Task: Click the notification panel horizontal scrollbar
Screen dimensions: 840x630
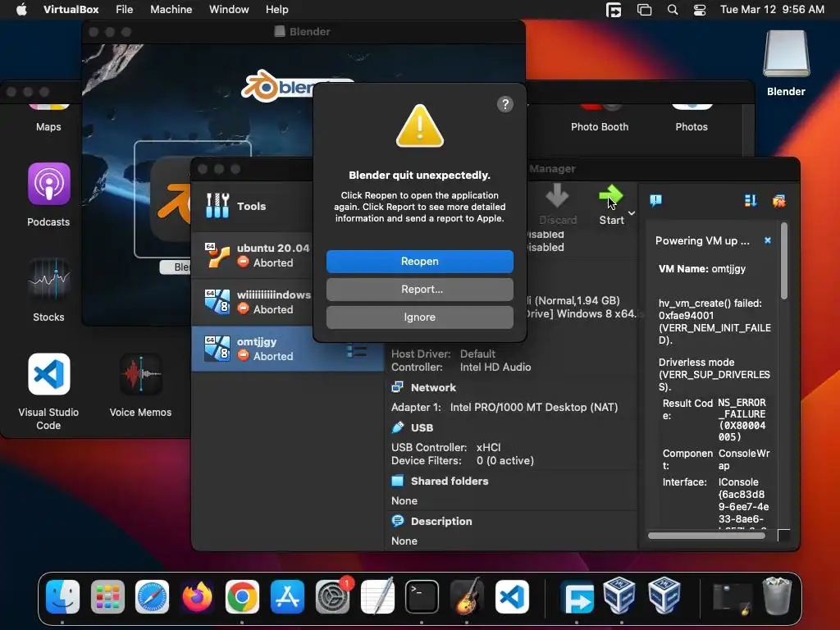Action: tap(706, 535)
